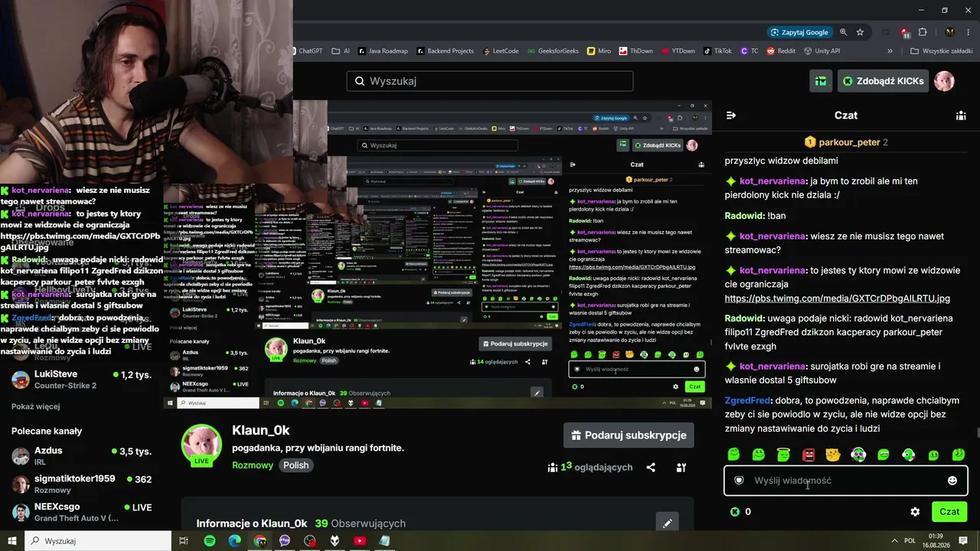The width and height of the screenshot is (980, 551).
Task: Open the emoji picker in message box
Action: pos(952,481)
